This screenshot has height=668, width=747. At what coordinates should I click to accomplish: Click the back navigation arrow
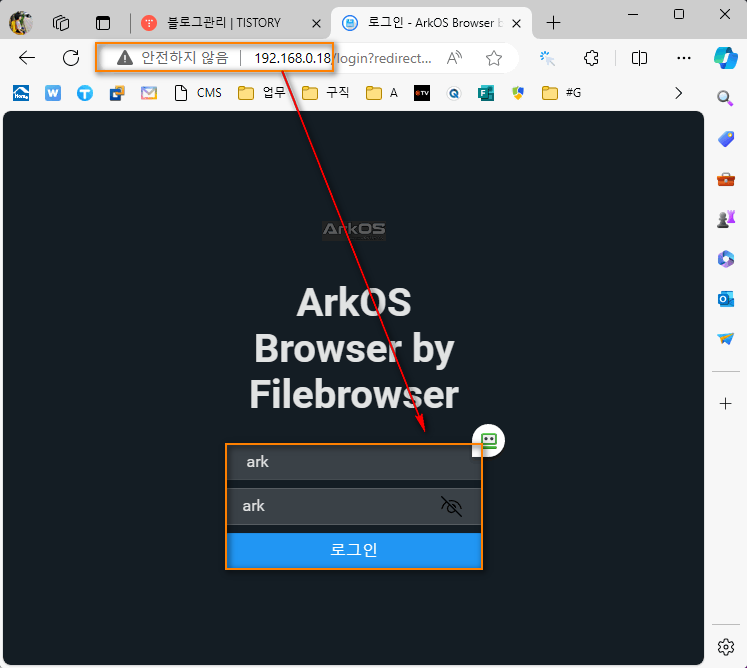pos(27,58)
